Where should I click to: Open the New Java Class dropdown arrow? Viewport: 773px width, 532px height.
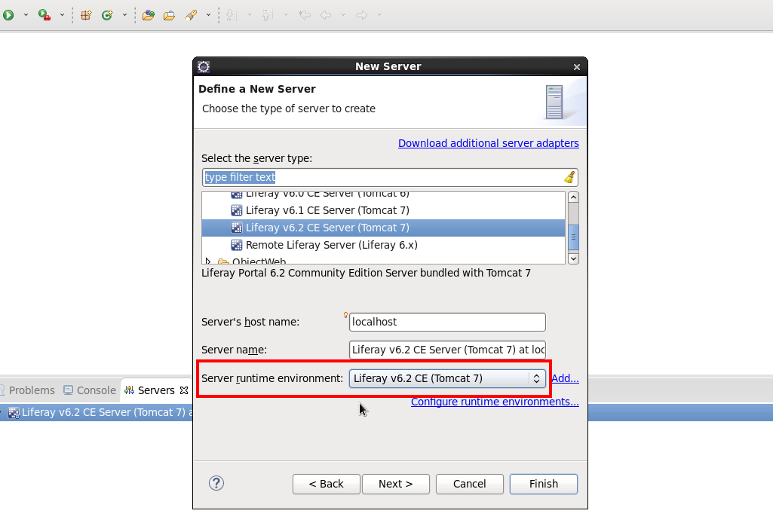coord(124,15)
